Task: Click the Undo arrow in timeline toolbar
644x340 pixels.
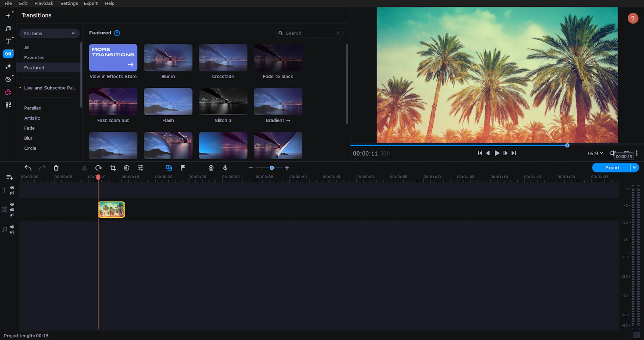Action: [x=28, y=168]
